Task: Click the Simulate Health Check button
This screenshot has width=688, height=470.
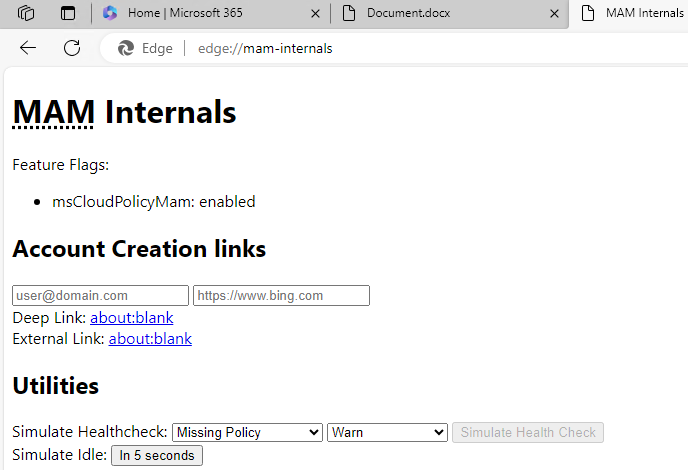Action: tap(528, 432)
